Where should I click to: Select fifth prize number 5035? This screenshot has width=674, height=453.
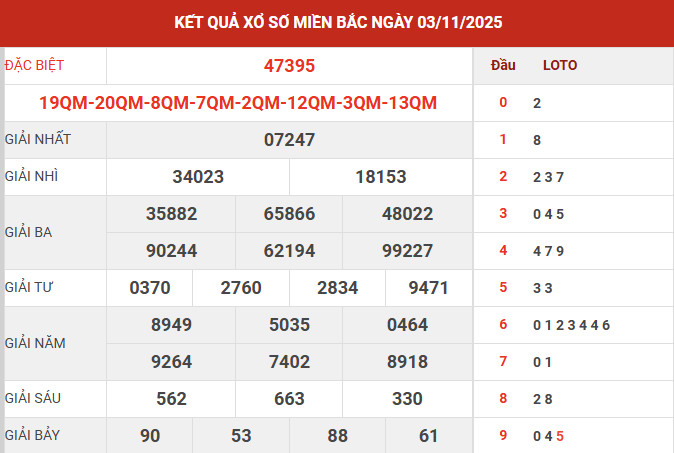(289, 325)
